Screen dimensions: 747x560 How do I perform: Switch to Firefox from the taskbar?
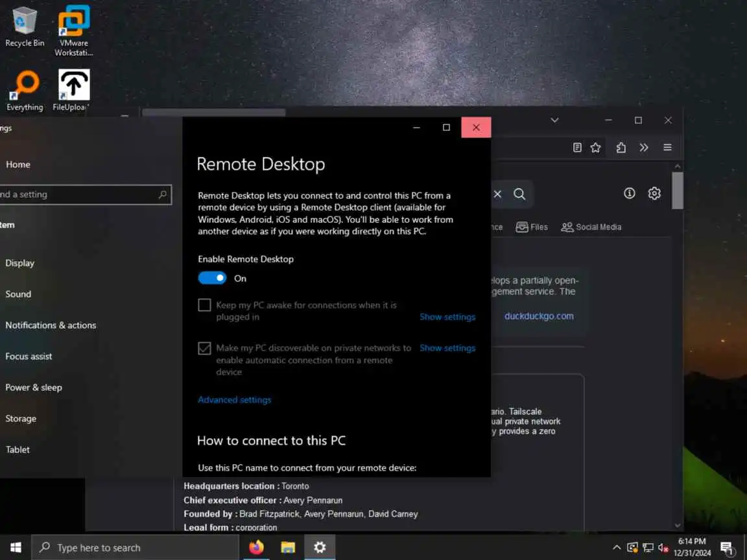(x=256, y=547)
